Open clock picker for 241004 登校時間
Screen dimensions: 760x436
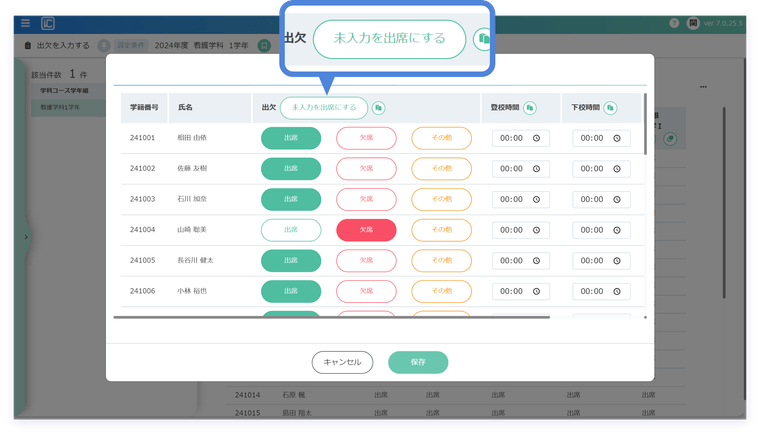(x=537, y=230)
